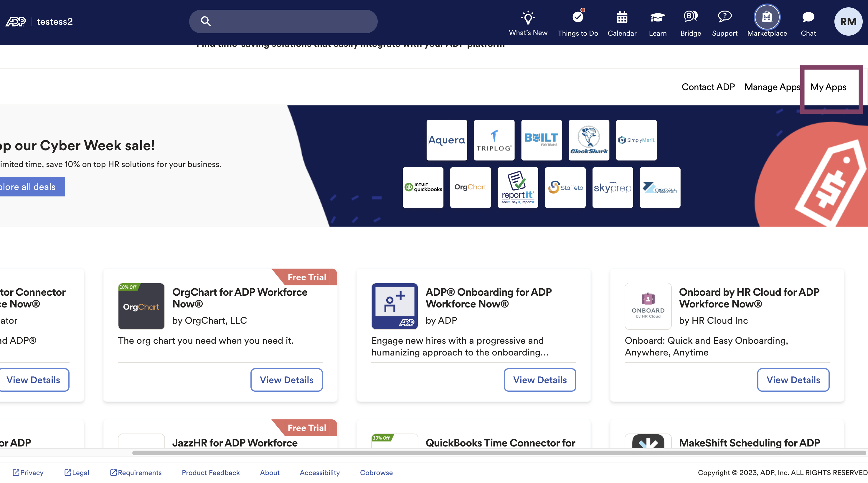868x483 pixels.
Task: Select the Report It app tile
Action: (518, 188)
